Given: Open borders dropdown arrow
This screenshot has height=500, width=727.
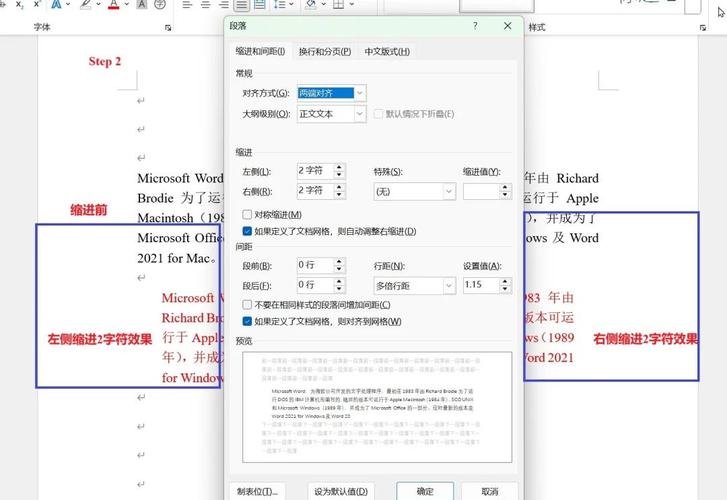Looking at the screenshot, I should (351, 4).
